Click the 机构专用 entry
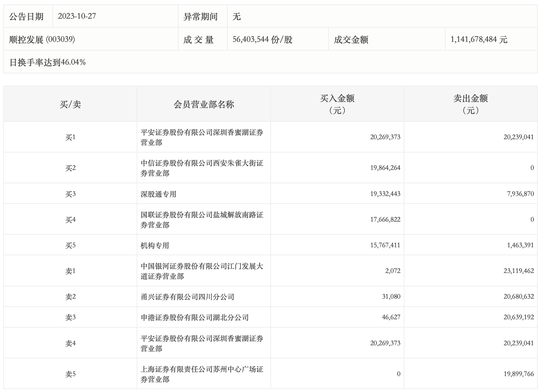 155,245
